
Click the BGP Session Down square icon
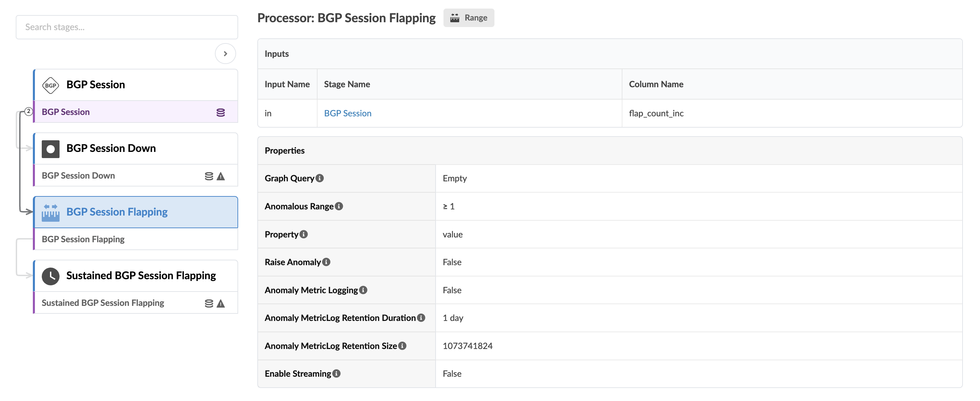[x=50, y=149]
